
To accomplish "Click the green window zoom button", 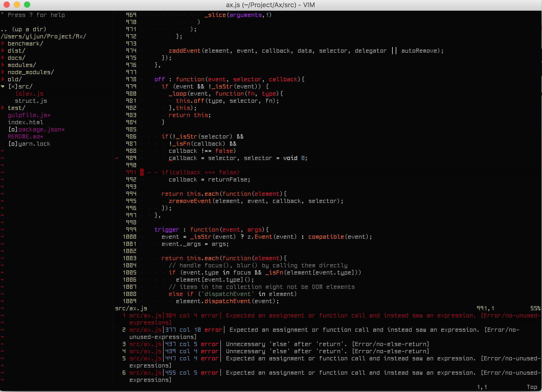I will point(27,5).
